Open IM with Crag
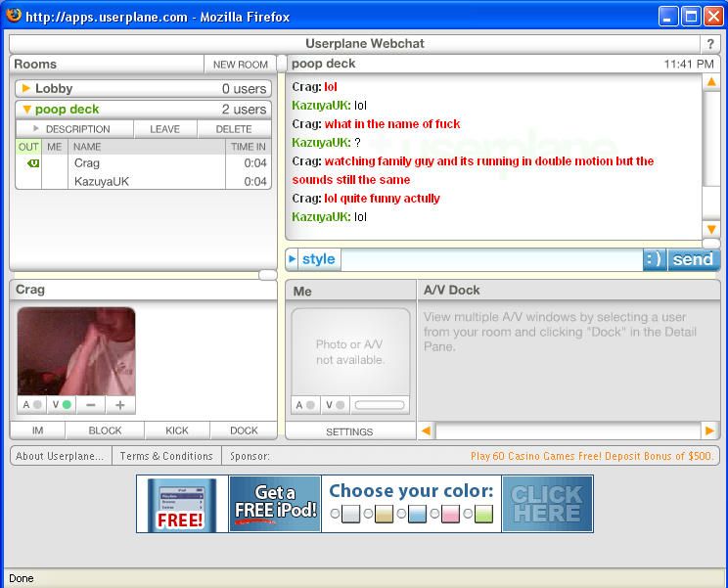The height and width of the screenshot is (588, 728). point(37,430)
